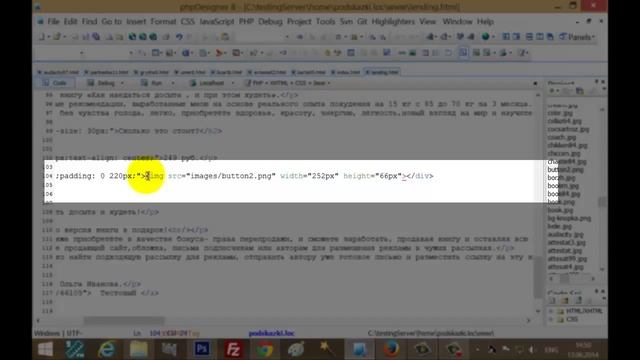Click the globe preview-in-browser icon

(x=485, y=37)
